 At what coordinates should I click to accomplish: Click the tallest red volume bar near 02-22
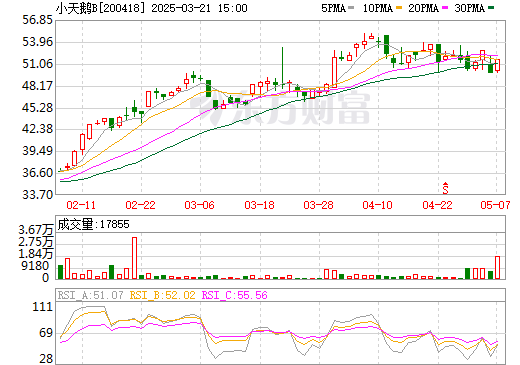point(134,258)
